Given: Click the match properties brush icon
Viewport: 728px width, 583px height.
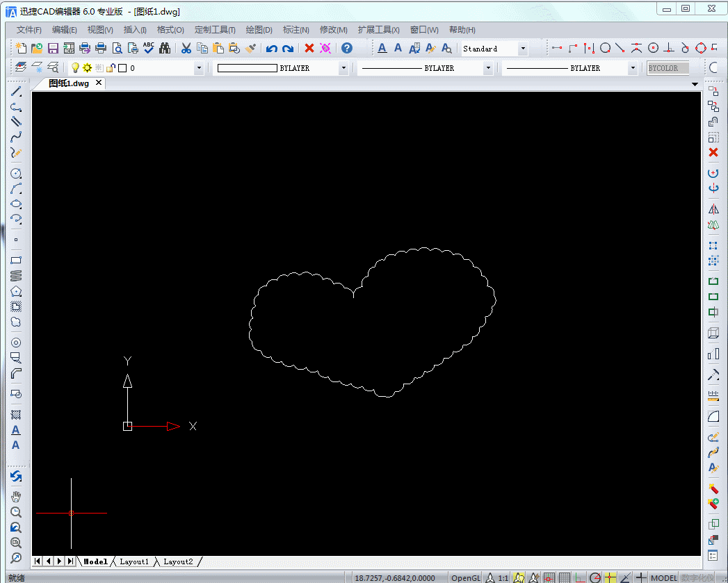Looking at the screenshot, I should pos(250,48).
